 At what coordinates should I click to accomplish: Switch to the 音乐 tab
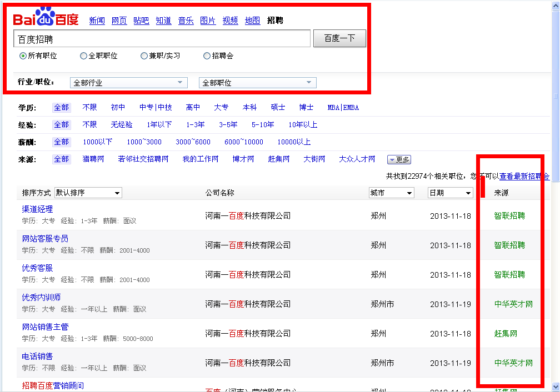(186, 21)
